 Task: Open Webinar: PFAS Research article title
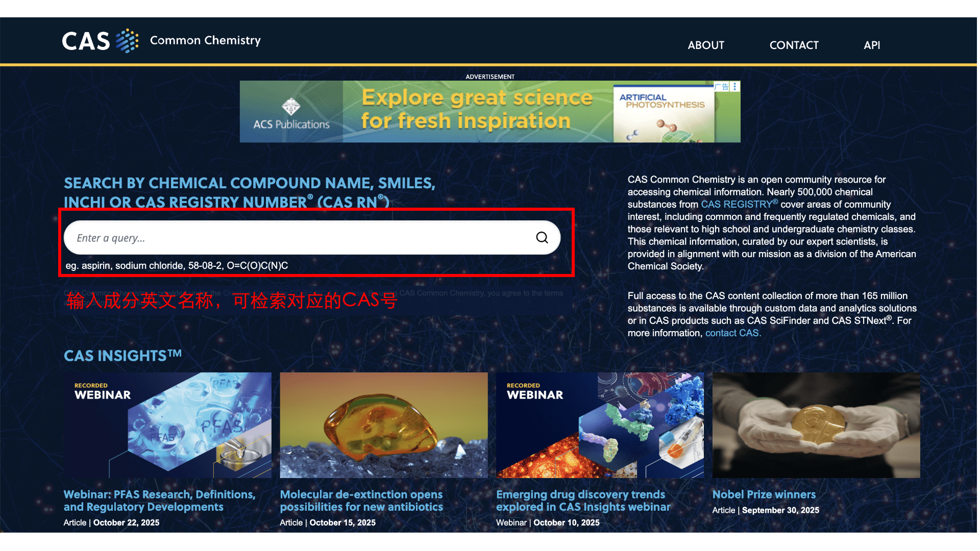click(x=159, y=500)
